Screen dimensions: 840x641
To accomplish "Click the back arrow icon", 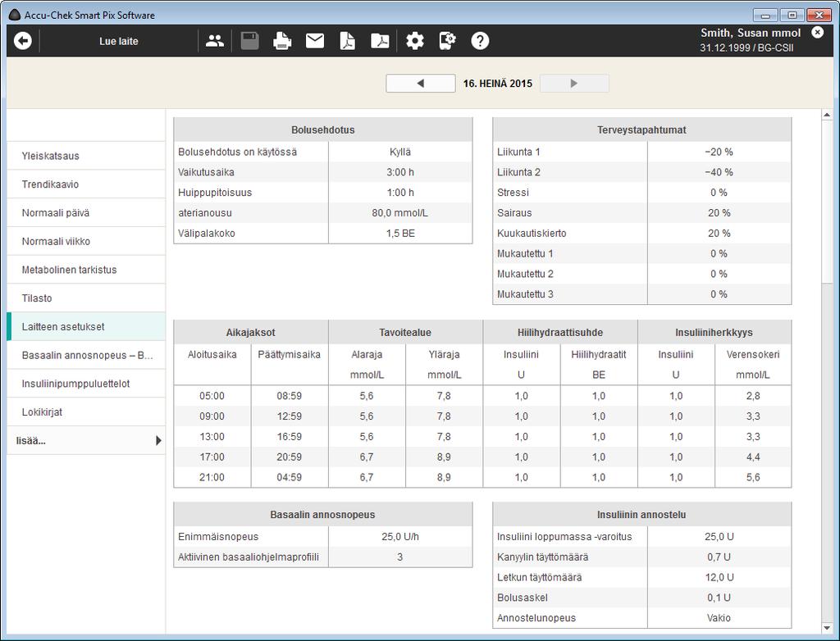I will [22, 41].
